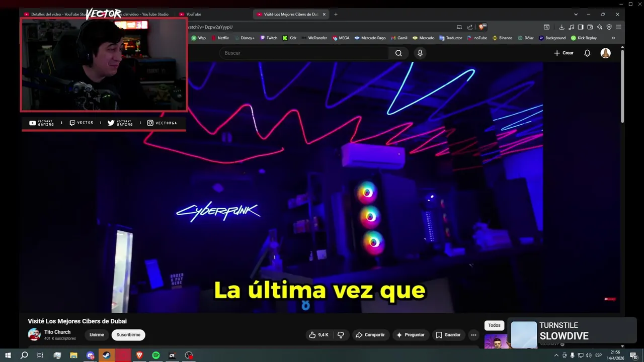Like the video with 9,4 K likes

318,335
